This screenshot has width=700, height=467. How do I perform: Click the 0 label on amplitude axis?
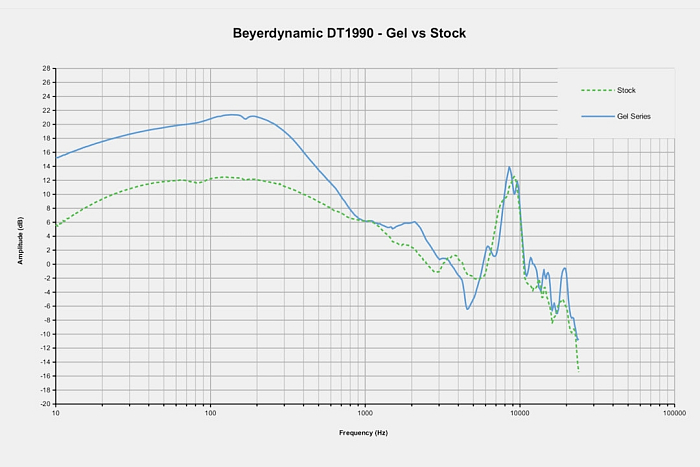48,264
